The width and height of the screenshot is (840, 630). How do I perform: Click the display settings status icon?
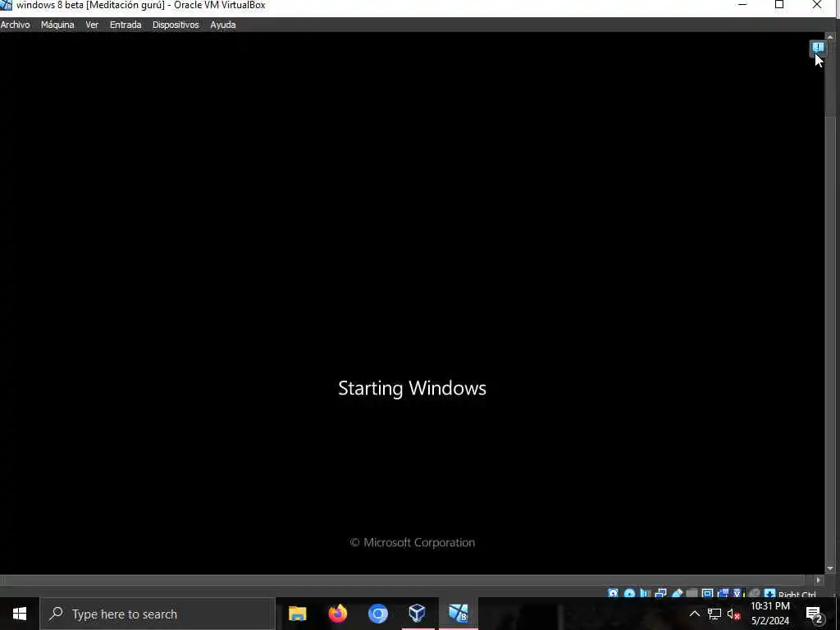(707, 594)
